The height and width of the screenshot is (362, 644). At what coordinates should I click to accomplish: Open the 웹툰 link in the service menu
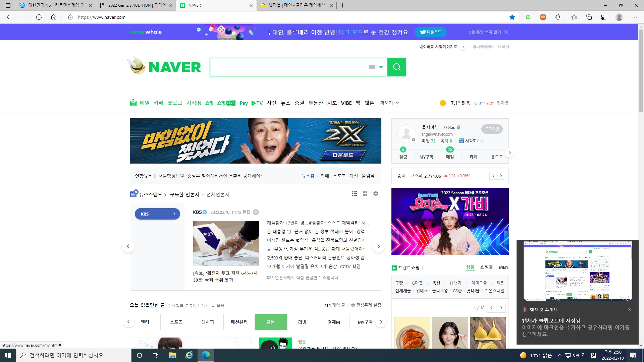(x=369, y=103)
